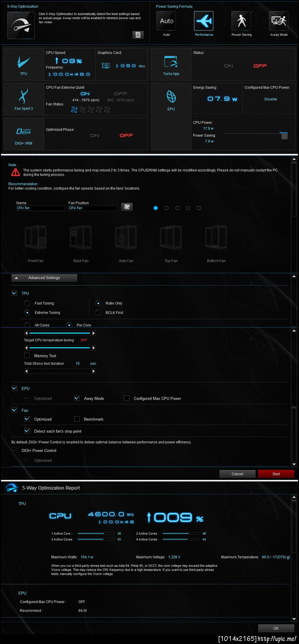299x644 pixels.
Task: Open the 5-Way Optimization report document icon
Action: [x=138, y=35]
